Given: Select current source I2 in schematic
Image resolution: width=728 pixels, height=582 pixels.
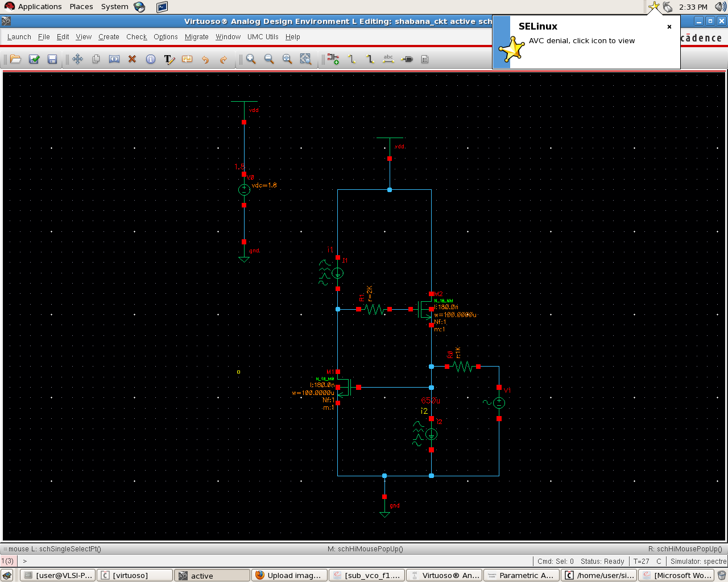Looking at the screenshot, I should (431, 434).
